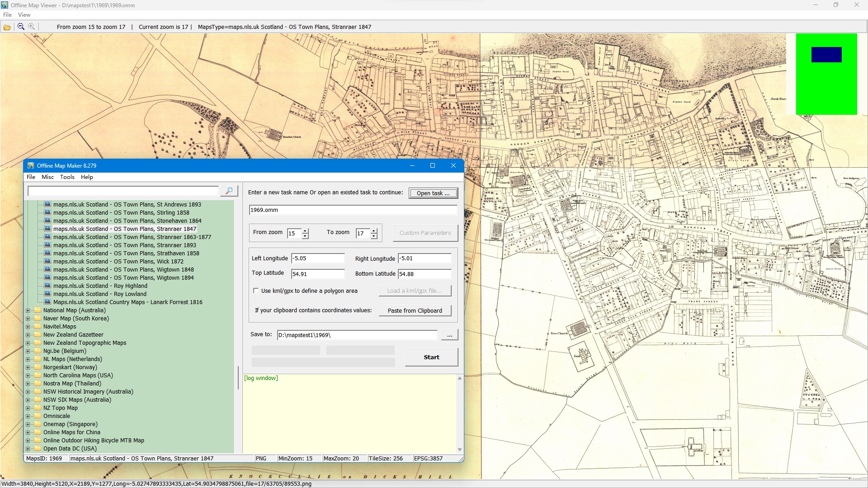
Task: Click the log window scroll down arrow
Action: 460,450
